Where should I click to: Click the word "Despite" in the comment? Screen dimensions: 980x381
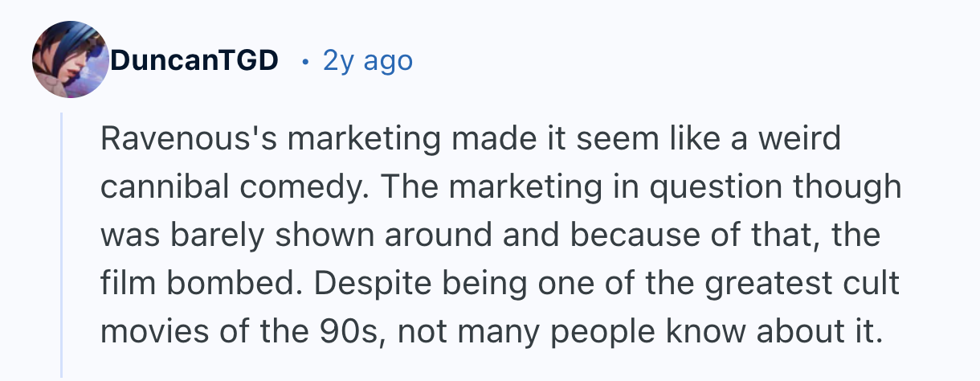[x=365, y=285]
